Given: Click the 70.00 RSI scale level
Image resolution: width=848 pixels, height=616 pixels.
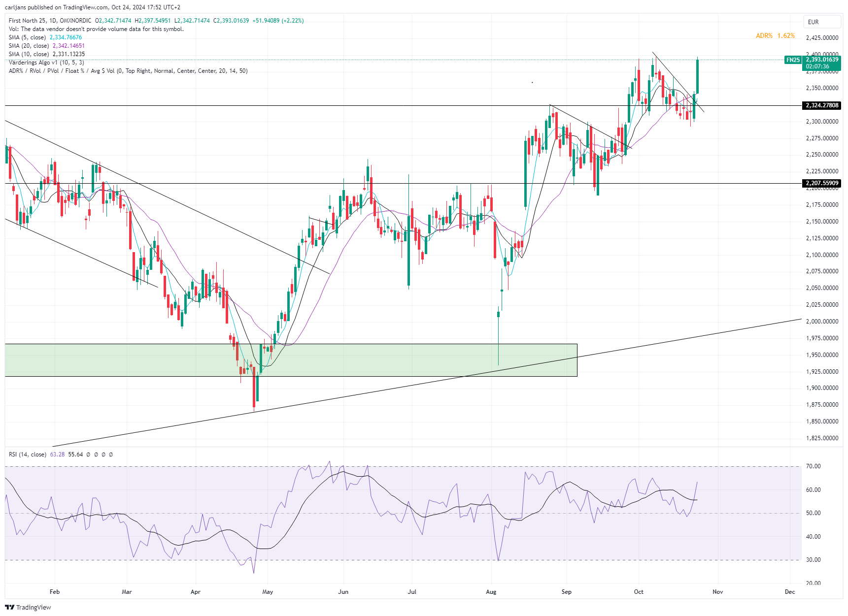Looking at the screenshot, I should (x=813, y=466).
